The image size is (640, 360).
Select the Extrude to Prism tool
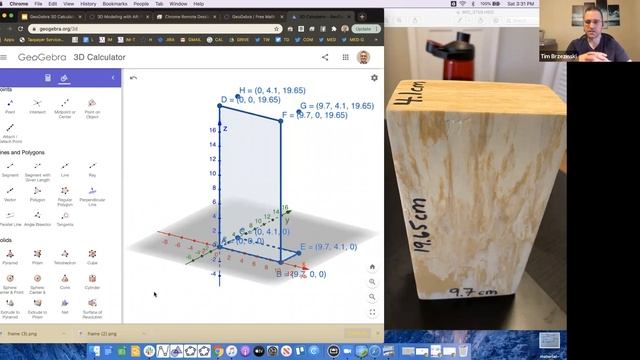[x=37, y=309]
